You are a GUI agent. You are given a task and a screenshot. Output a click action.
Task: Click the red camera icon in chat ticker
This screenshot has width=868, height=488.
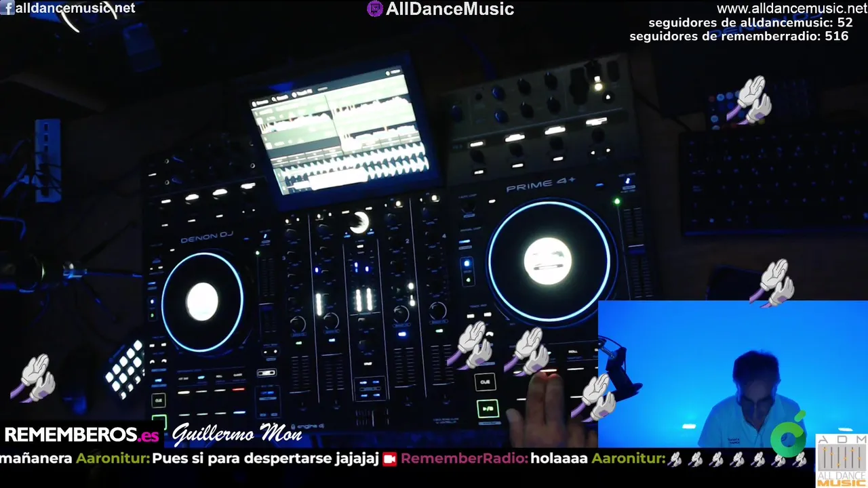[389, 459]
